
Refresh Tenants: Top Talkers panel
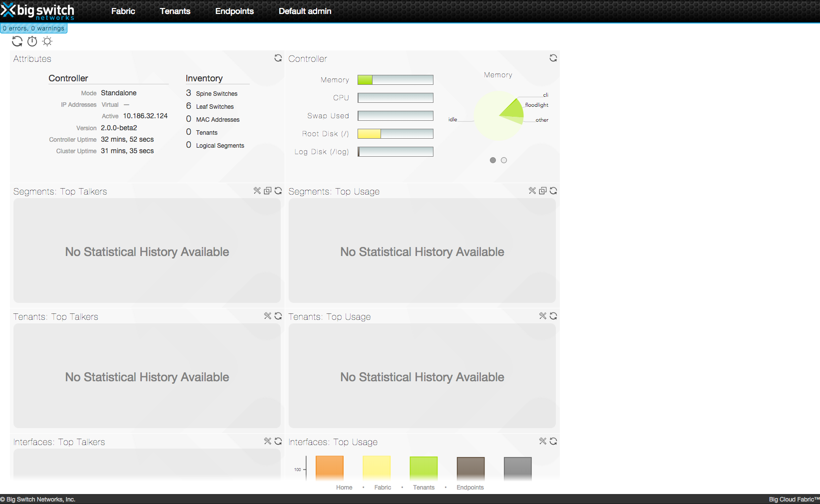click(278, 316)
